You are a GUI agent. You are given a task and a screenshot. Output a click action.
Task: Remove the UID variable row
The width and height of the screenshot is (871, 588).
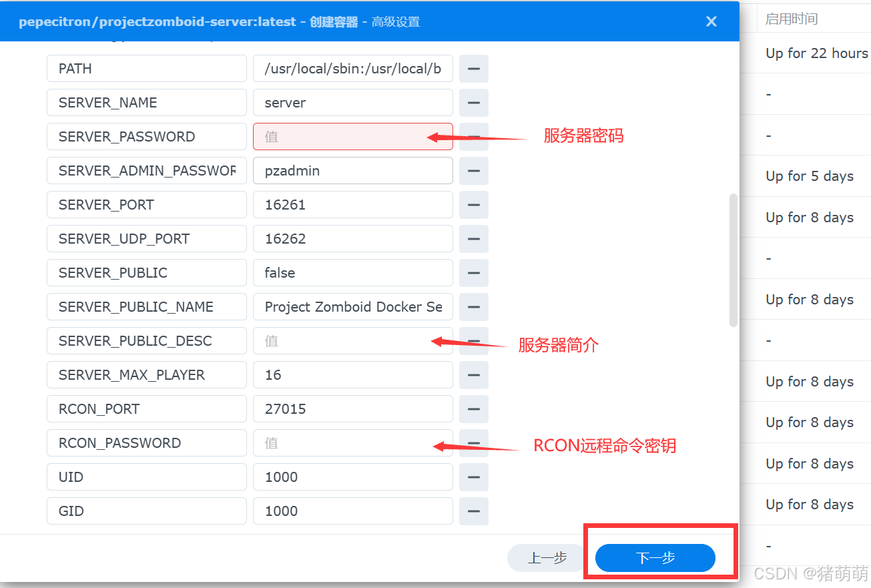(x=474, y=477)
